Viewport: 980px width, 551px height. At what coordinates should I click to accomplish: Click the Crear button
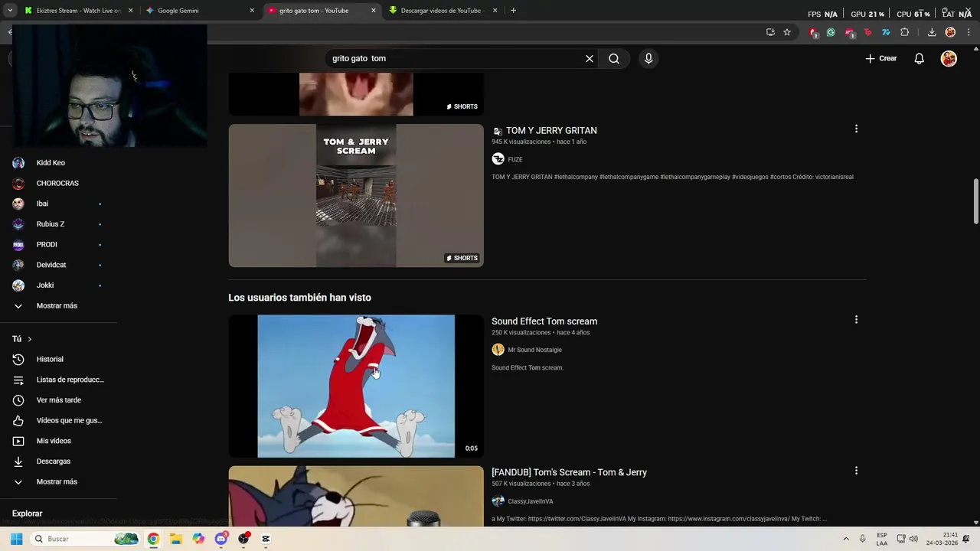880,58
